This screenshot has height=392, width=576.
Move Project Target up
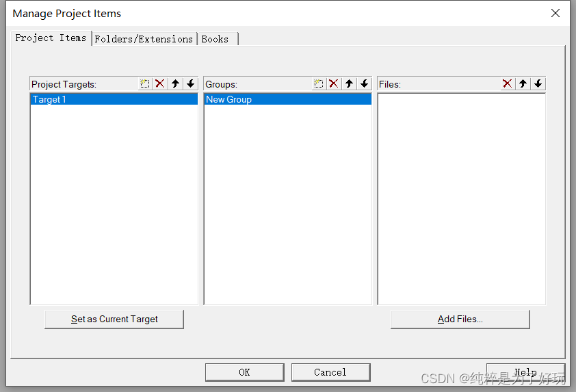pyautogui.click(x=175, y=83)
